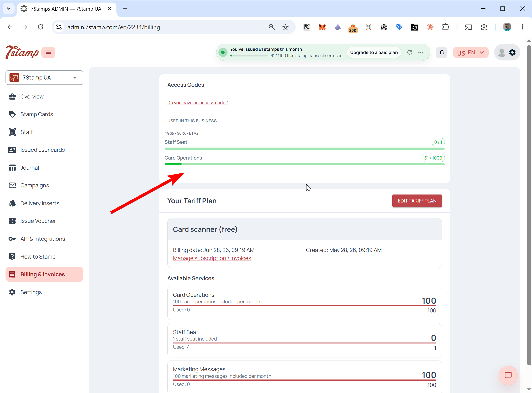Image resolution: width=532 pixels, height=393 pixels.
Task: Click the 7stamp logo
Action: click(22, 52)
